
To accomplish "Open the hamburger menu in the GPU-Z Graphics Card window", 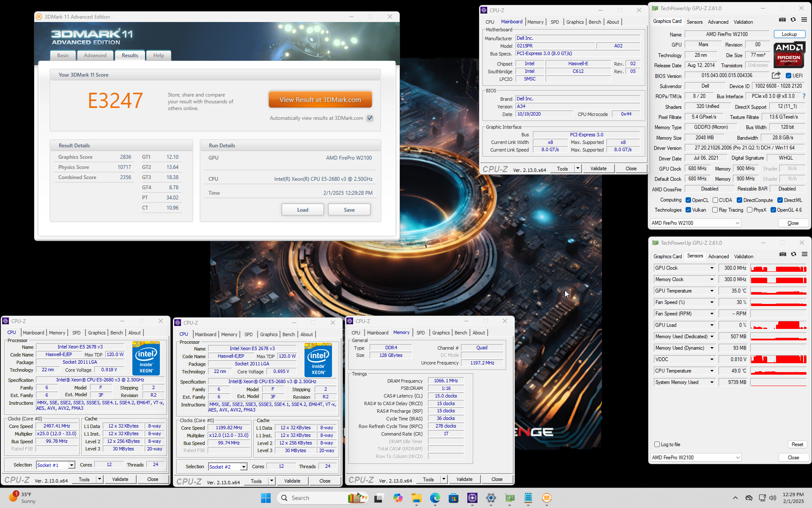I will coord(804,19).
